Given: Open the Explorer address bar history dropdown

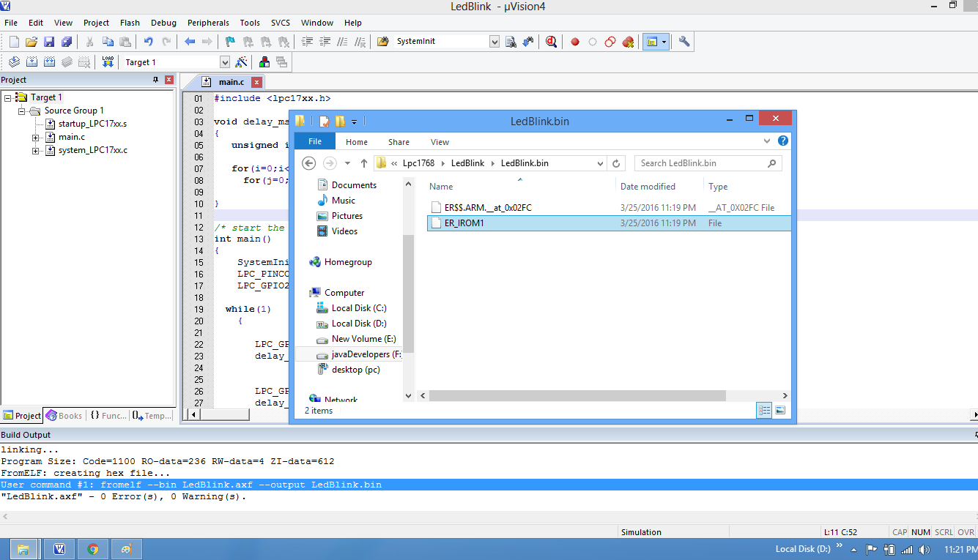Looking at the screenshot, I should tap(601, 163).
